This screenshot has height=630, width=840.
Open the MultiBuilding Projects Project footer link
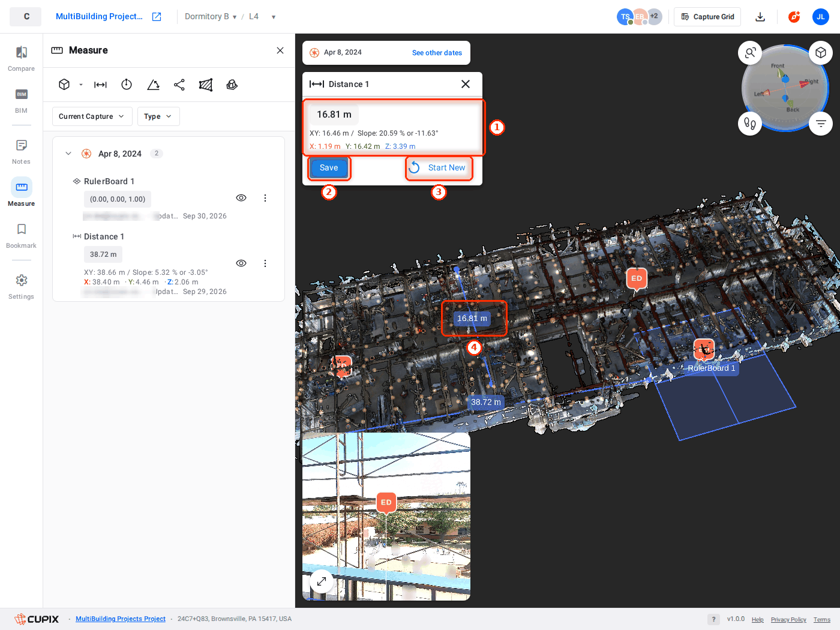tap(121, 619)
